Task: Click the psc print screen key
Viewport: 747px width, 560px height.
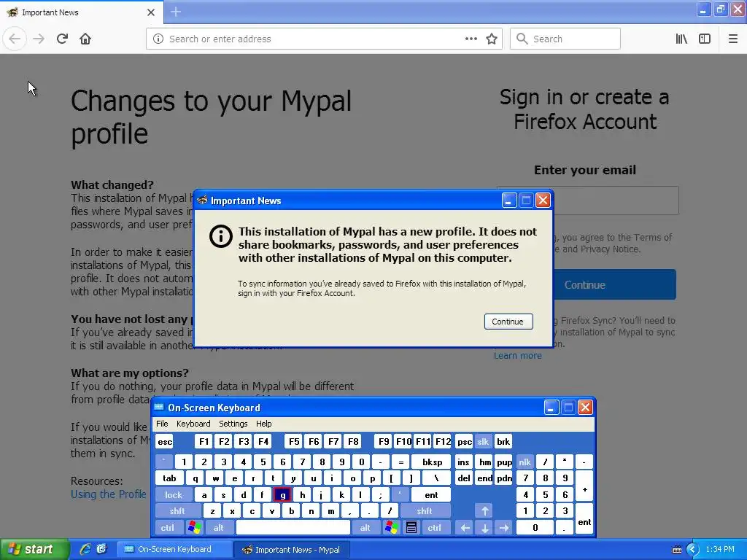Action: (x=465, y=441)
